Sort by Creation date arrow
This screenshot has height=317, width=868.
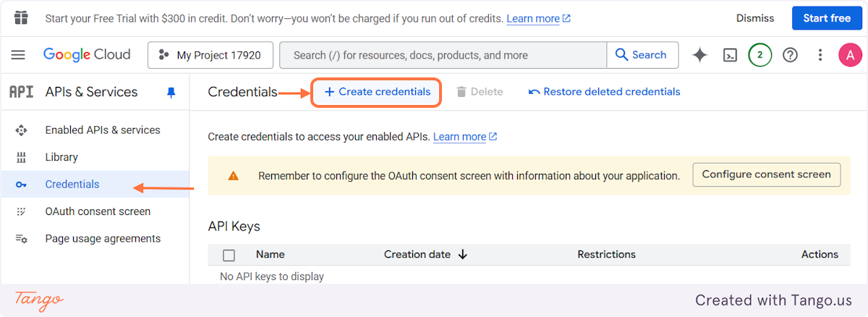click(x=463, y=255)
